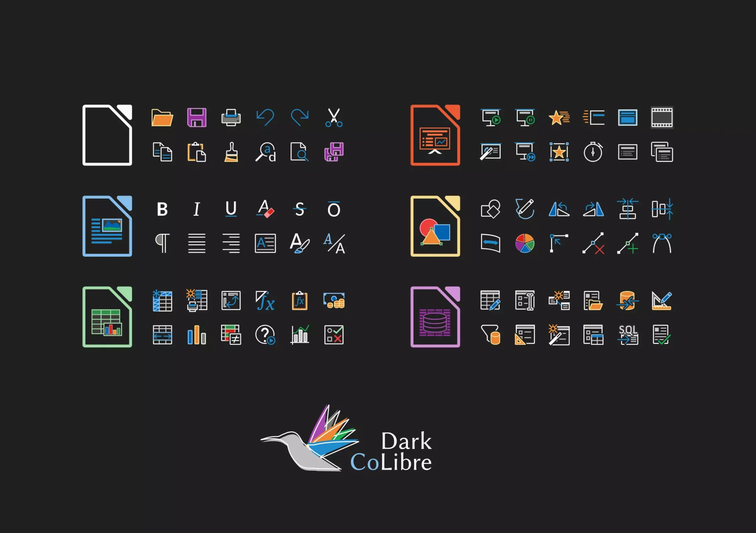This screenshot has width=756, height=533.
Task: Click the star inside selection frame icon
Action: click(559, 152)
